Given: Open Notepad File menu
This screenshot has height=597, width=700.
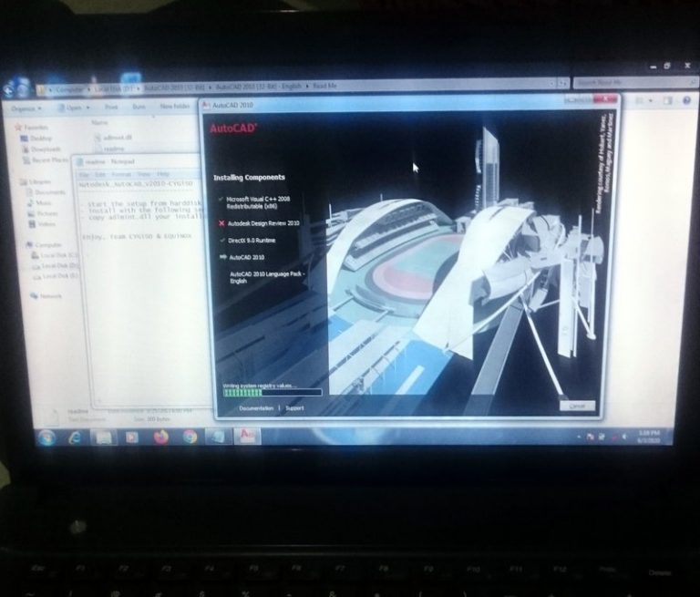Looking at the screenshot, I should click(84, 174).
